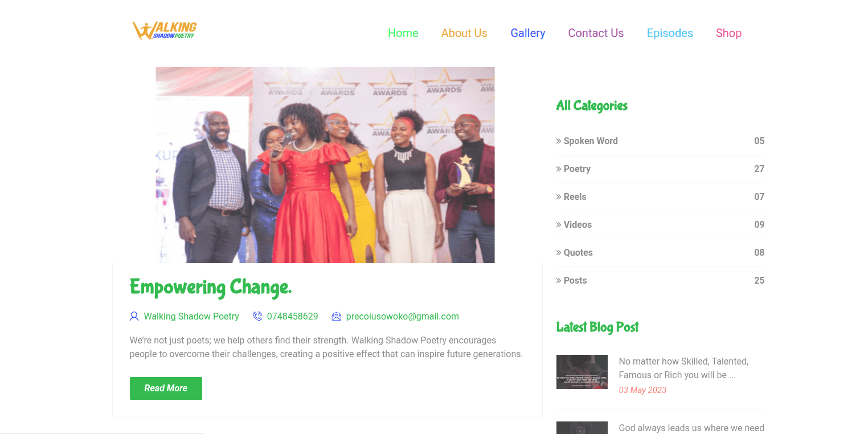Click the double chevron before Videos
The image size is (868, 434).
tap(559, 225)
